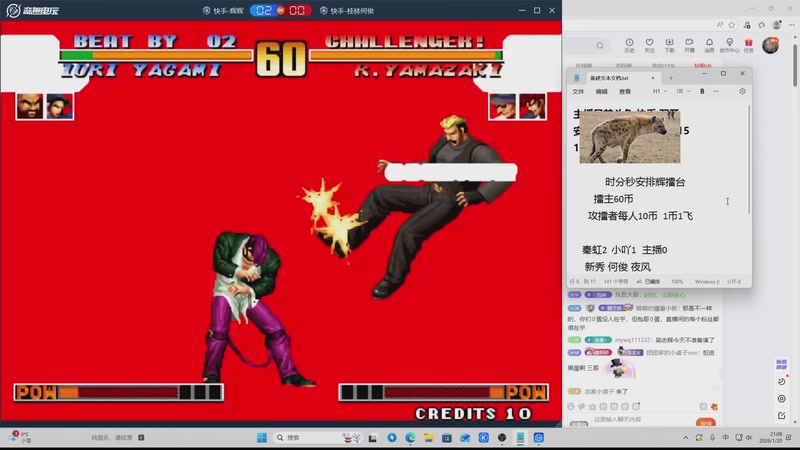Click the weather widget on the taskbar
The width and height of the screenshot is (800, 450).
click(x=21, y=437)
